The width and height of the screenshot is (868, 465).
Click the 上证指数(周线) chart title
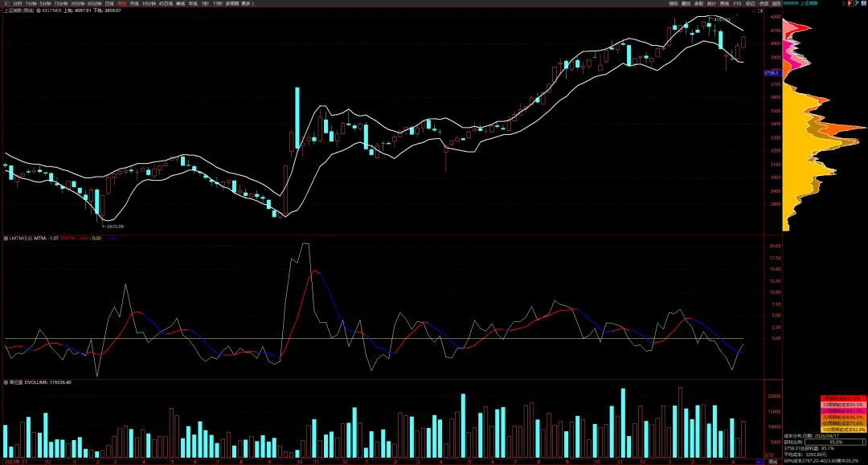(18, 10)
